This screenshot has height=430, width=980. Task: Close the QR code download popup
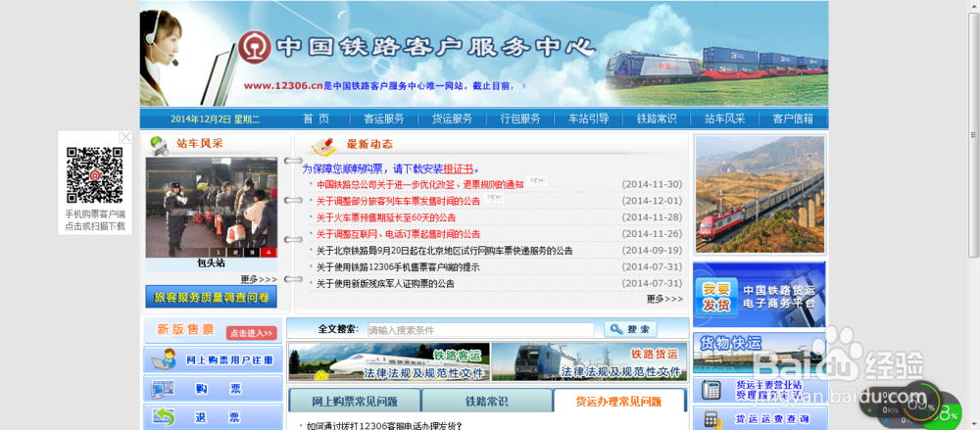point(125,137)
